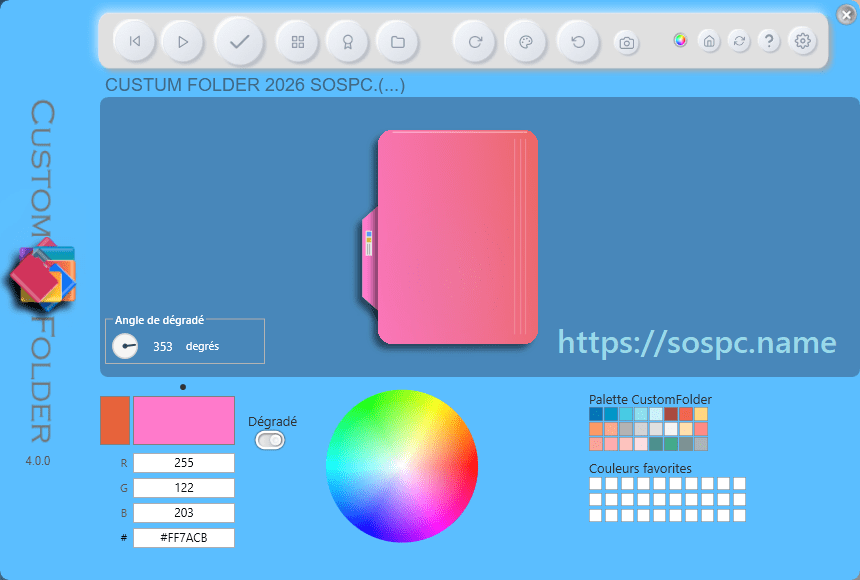The image size is (860, 580).
Task: Choose the dark blue palette swatch
Action: (596, 414)
